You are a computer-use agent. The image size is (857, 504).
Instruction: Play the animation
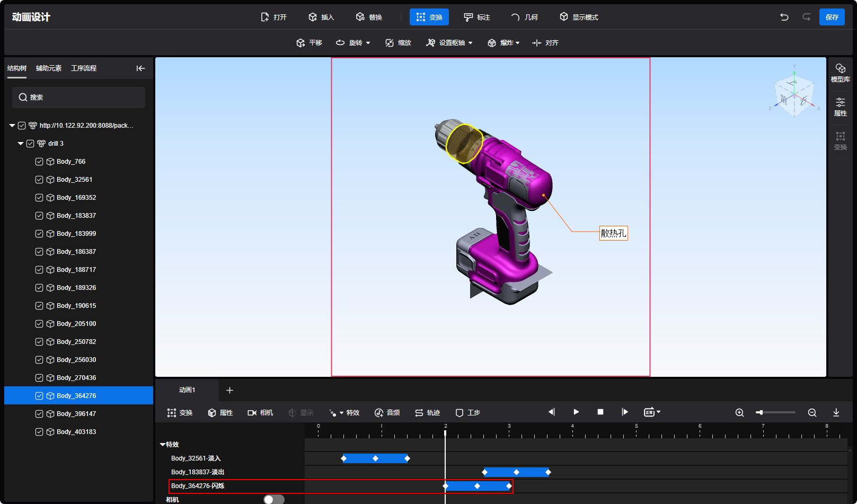pyautogui.click(x=576, y=412)
